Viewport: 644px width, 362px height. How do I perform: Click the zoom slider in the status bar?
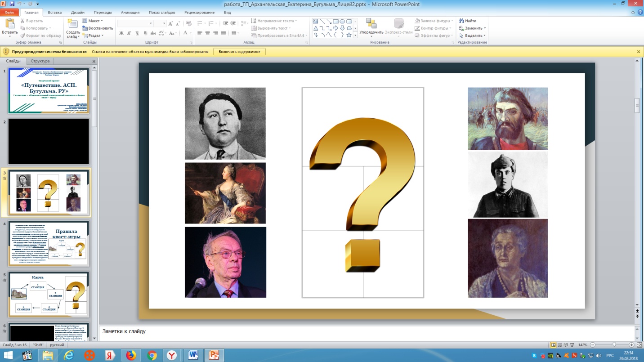pyautogui.click(x=614, y=344)
